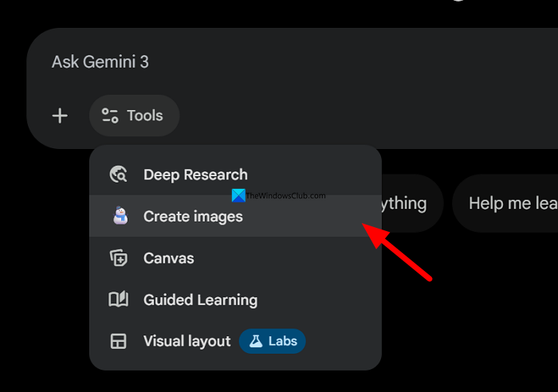Viewport: 558px width, 392px height.
Task: Click the Visual layout grid icon
Action: (118, 341)
